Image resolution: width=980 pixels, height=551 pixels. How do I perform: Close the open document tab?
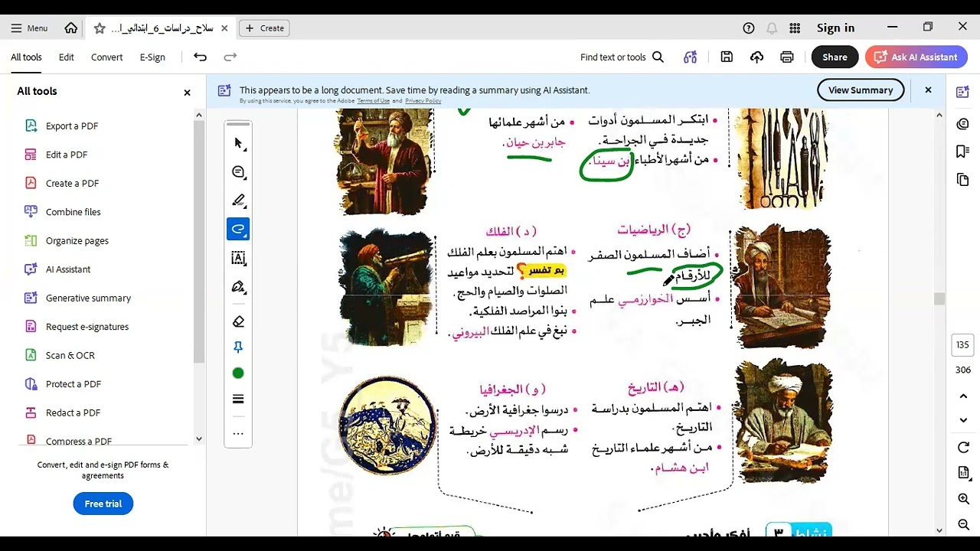click(x=224, y=28)
